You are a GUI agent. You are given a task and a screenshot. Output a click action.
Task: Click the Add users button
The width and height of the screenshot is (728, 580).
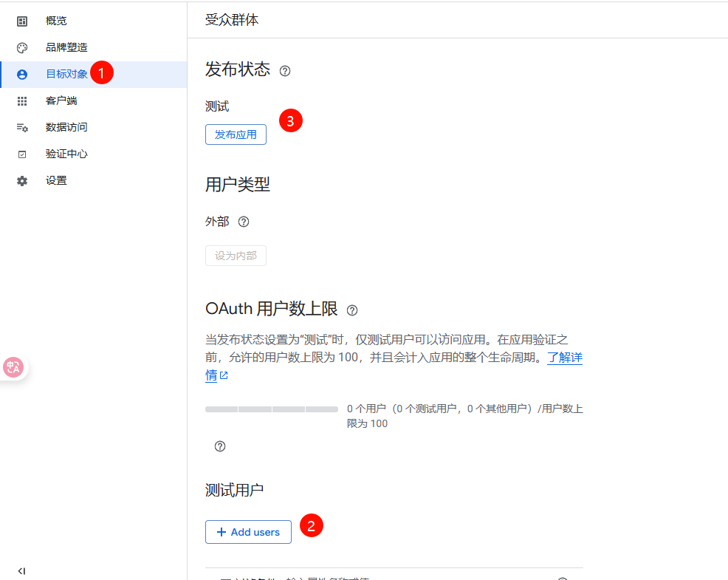pyautogui.click(x=248, y=532)
